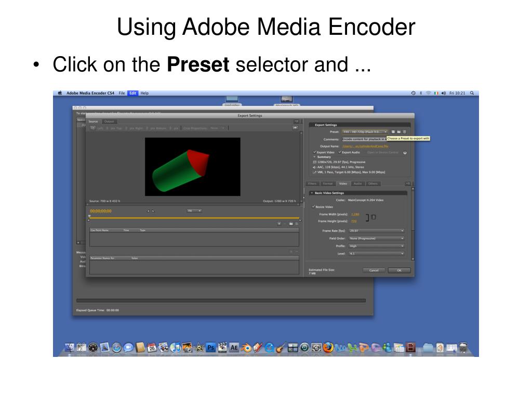
Task: Open the Preset dropdown
Action: coord(364,131)
